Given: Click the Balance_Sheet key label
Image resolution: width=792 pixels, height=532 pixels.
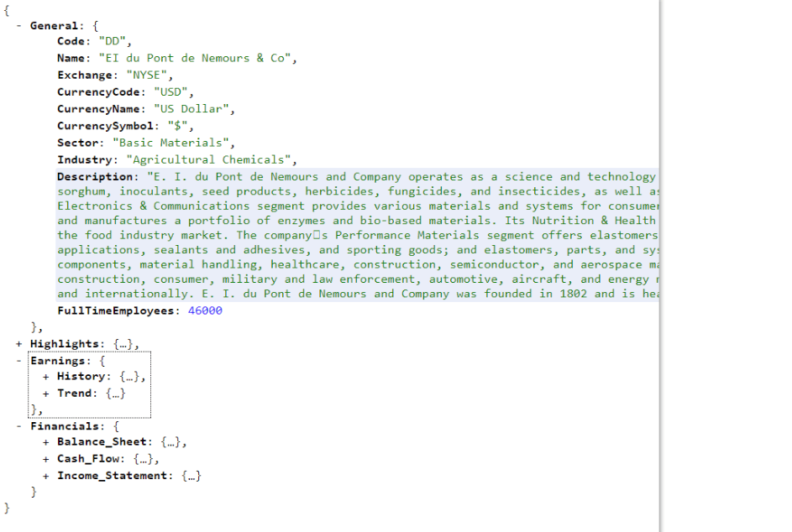Looking at the screenshot, I should tap(102, 442).
